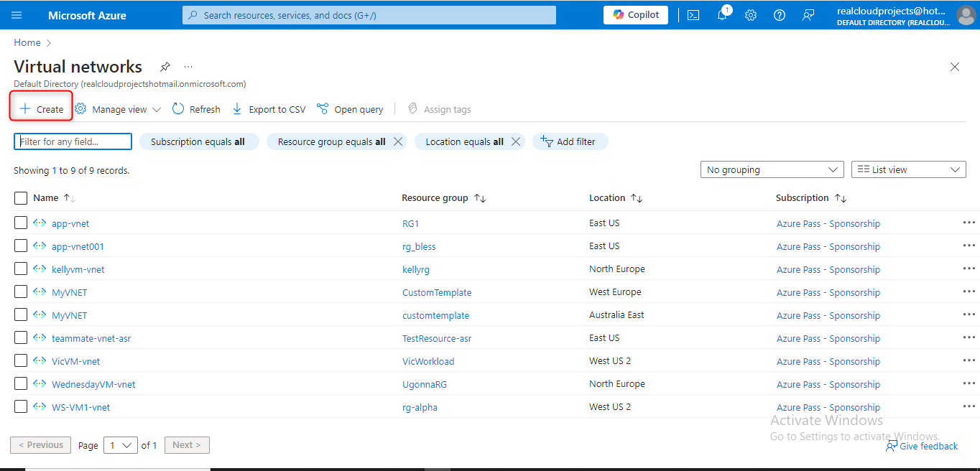Open the ellipsis beside Virtual networks title
This screenshot has height=471, width=980.
tap(188, 67)
